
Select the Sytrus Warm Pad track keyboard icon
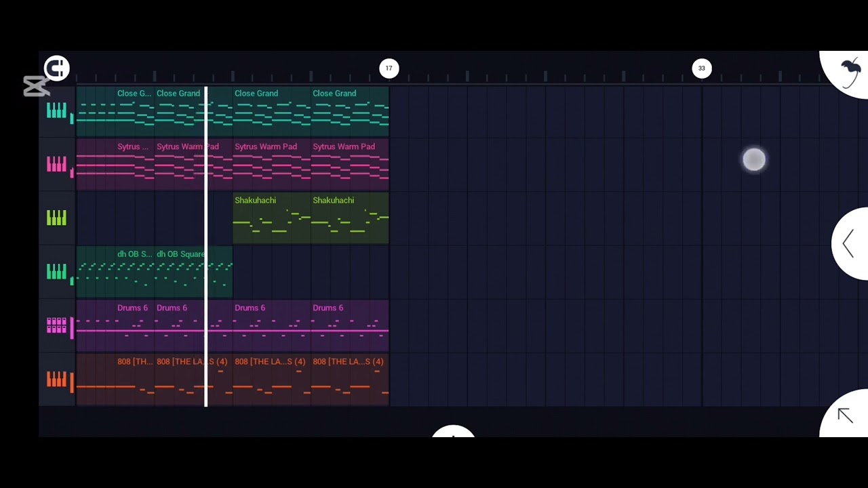(x=56, y=163)
